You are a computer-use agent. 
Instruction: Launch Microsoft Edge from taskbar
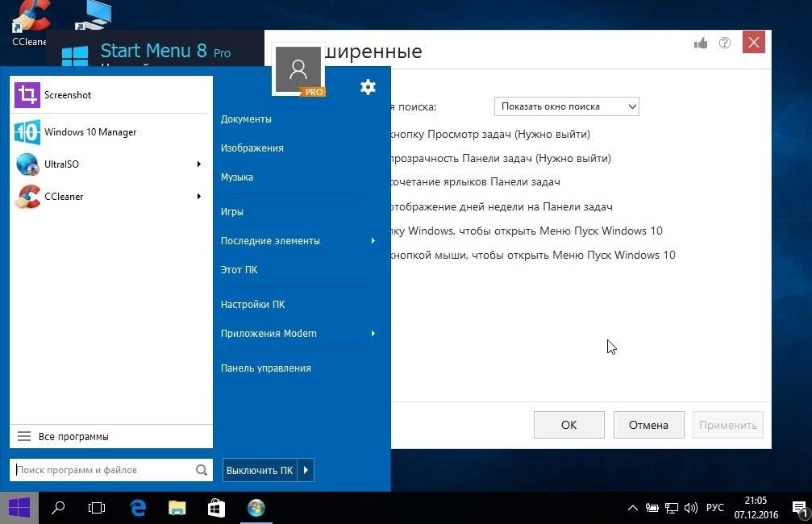[138, 508]
